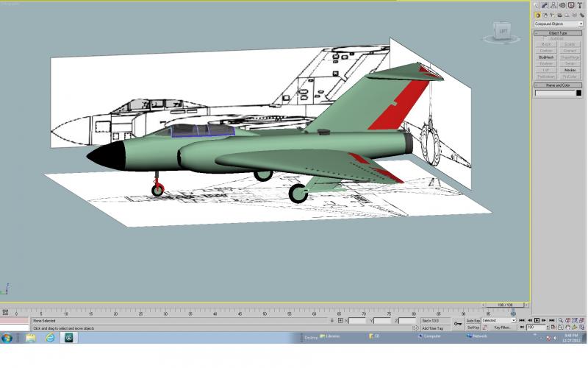Go to the start frame
Screen dimensions: 588x368
click(522, 320)
